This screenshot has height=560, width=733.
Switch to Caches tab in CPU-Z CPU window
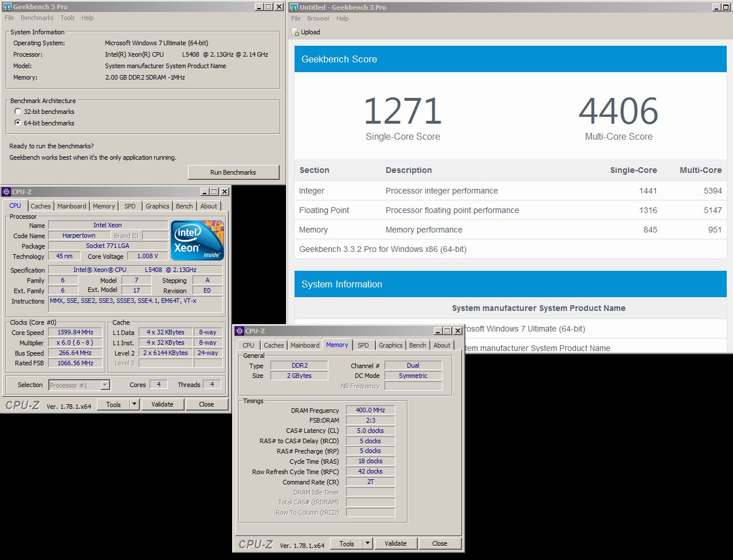coord(41,206)
